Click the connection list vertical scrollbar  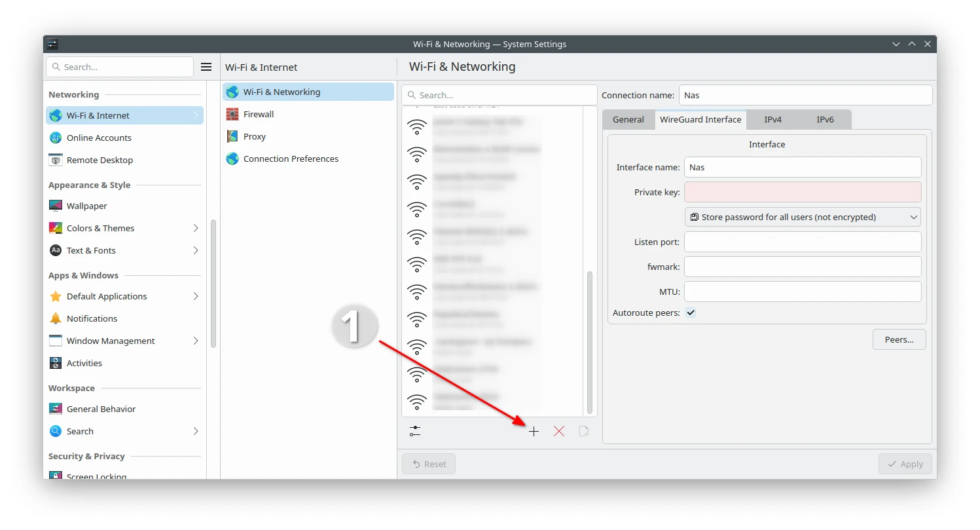coord(590,341)
